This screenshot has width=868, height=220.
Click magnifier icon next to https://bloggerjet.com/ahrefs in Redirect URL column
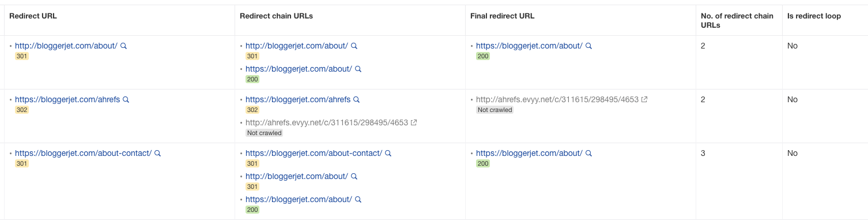click(x=126, y=99)
